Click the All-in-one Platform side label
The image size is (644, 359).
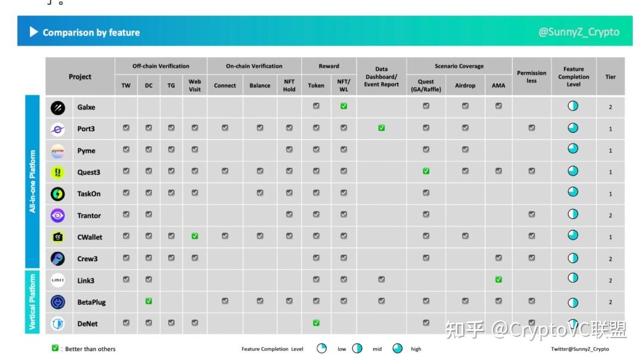point(32,181)
